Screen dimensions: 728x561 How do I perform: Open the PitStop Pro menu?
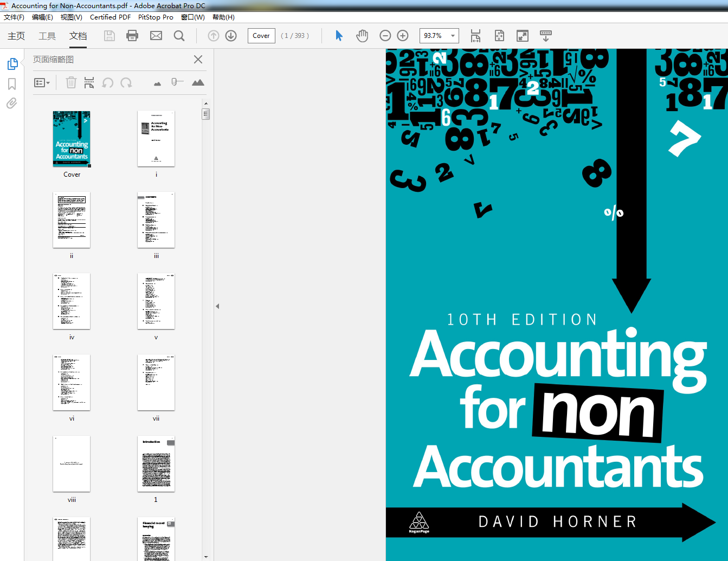[156, 17]
